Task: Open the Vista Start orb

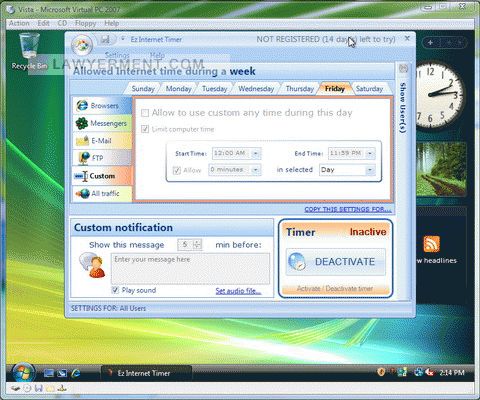Action: point(23,373)
